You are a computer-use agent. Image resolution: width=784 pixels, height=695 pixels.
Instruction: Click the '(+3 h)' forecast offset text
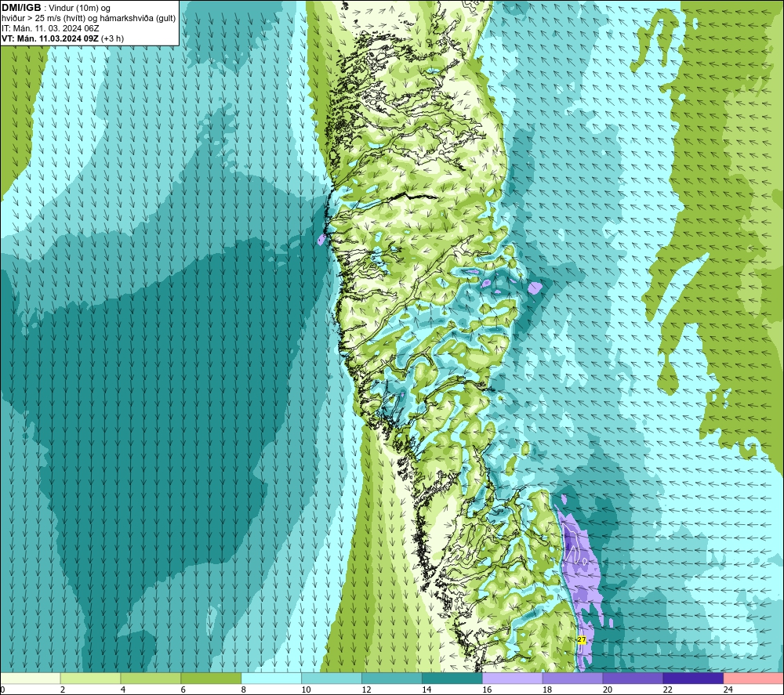(x=112, y=38)
